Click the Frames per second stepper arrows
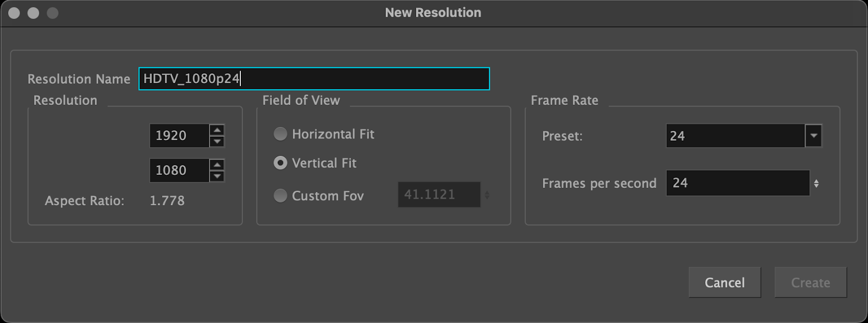This screenshot has width=868, height=323. click(816, 183)
